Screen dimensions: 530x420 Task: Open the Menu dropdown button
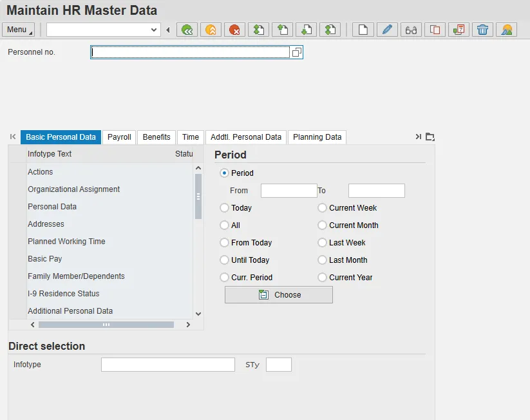(x=18, y=30)
